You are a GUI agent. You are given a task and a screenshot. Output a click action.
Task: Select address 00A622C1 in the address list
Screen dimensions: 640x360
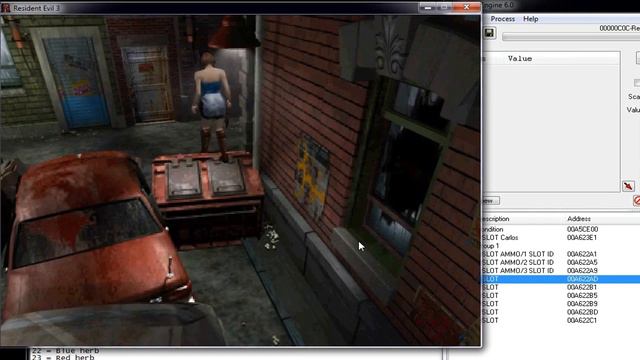(582, 320)
